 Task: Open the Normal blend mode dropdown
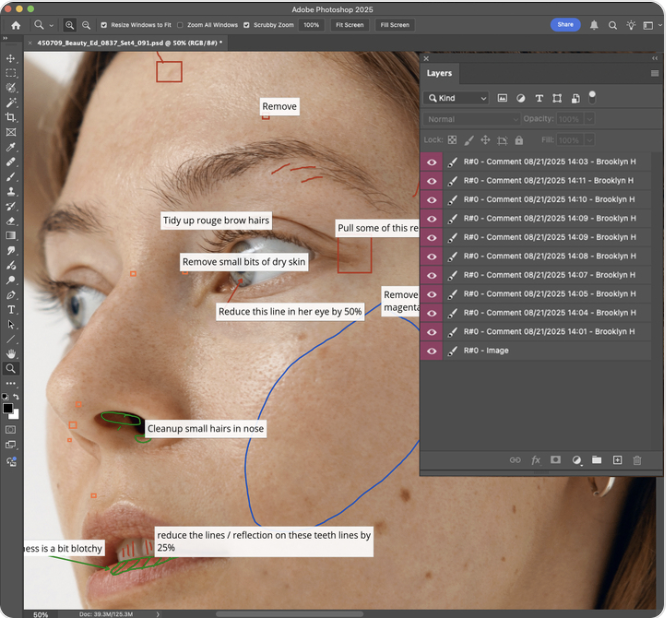[x=472, y=119]
